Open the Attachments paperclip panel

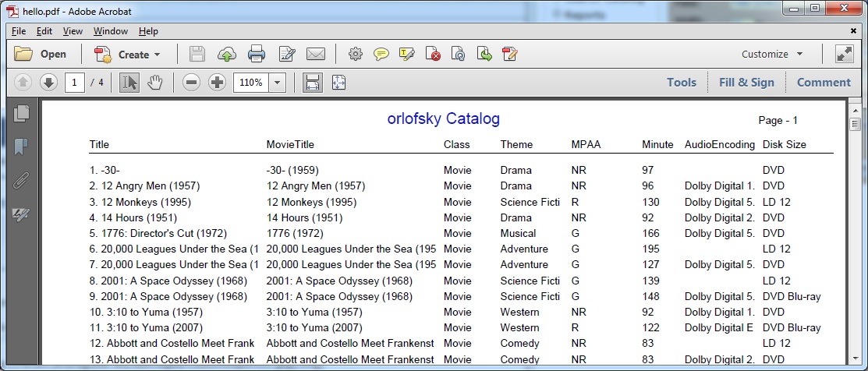click(x=21, y=181)
